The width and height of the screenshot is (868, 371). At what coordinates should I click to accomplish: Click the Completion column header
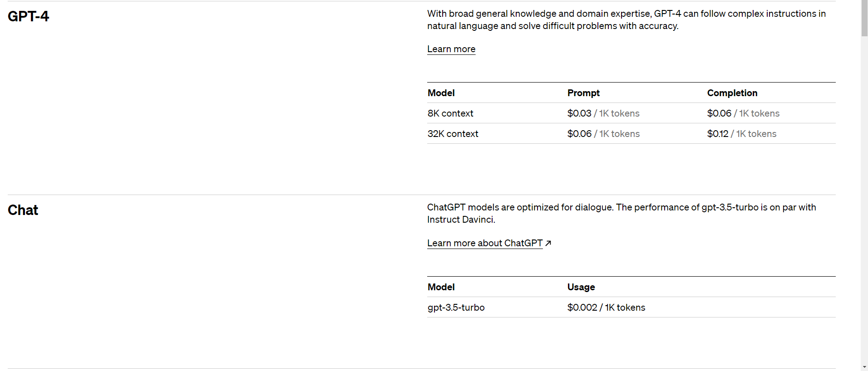732,93
